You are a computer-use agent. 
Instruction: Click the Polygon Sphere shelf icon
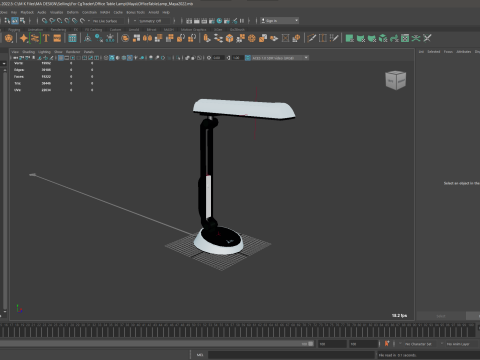[x=9, y=38]
